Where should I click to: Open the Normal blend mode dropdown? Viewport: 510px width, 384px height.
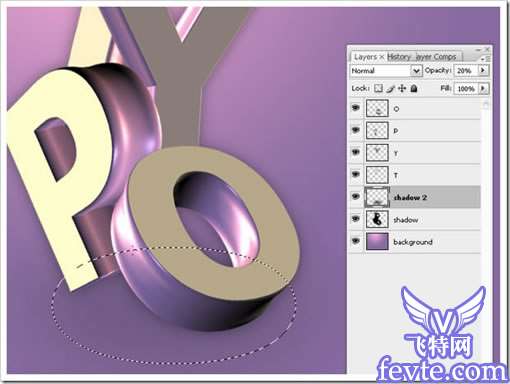pyautogui.click(x=386, y=71)
